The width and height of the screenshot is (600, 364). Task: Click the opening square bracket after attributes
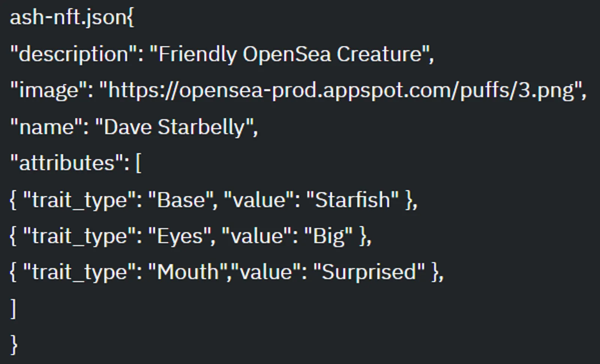pyautogui.click(x=138, y=163)
